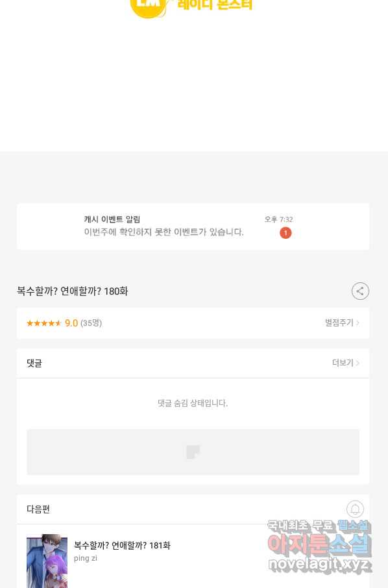Click the five-star rating icons
The height and width of the screenshot is (588, 388).
(x=44, y=323)
